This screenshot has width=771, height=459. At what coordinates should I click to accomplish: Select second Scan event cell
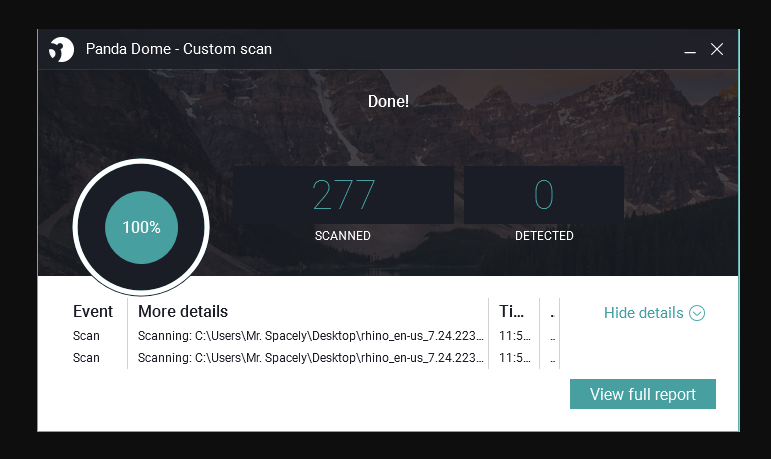[86, 358]
